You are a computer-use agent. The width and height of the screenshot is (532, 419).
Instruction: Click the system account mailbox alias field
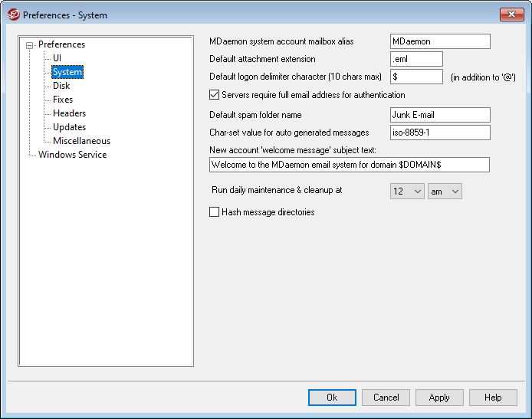(x=439, y=41)
